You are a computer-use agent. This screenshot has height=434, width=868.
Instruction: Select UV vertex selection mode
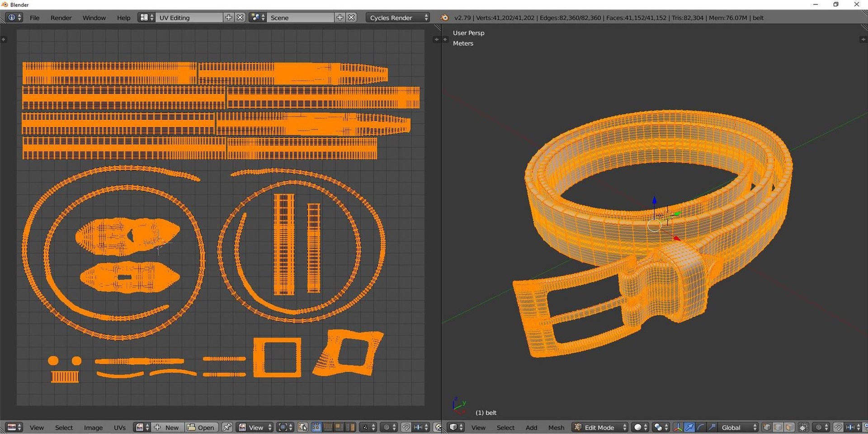(316, 427)
